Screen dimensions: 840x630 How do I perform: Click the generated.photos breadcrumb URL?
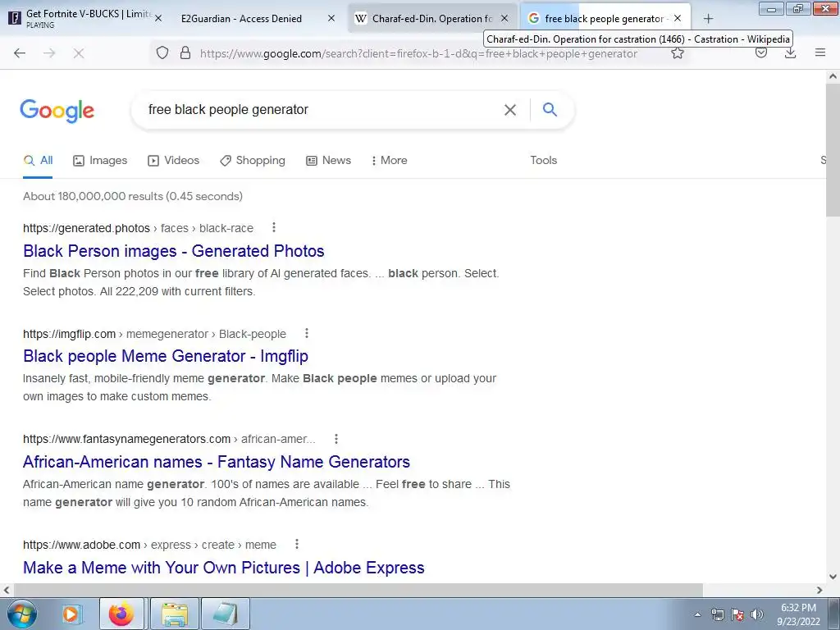click(x=138, y=228)
